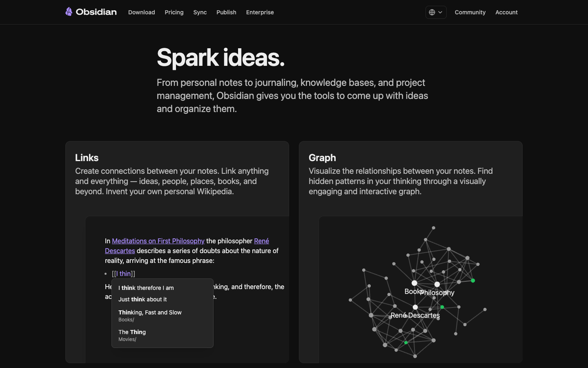Click the globe language icon
588x368 pixels.
[432, 12]
